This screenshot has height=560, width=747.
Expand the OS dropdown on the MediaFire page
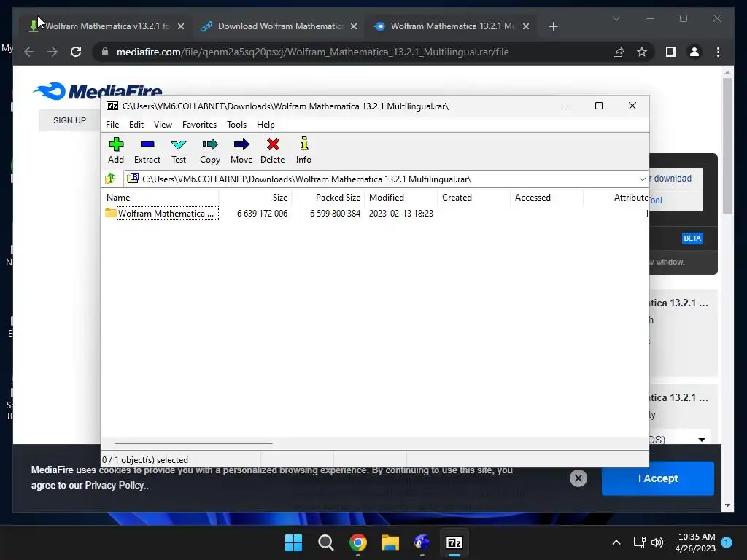pos(702,439)
